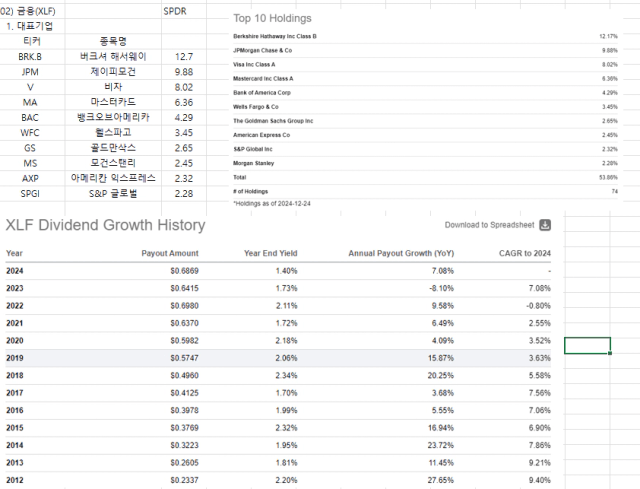Click the 2021 payout growth 6.49%

443,323
